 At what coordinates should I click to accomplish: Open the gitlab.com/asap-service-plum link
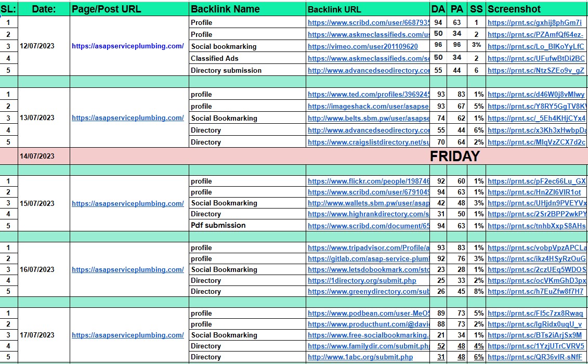click(x=368, y=258)
